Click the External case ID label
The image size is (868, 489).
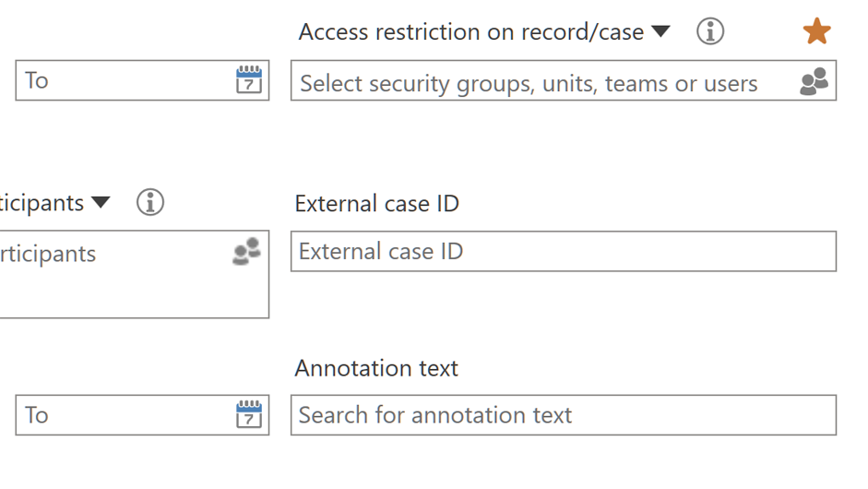[x=376, y=203]
